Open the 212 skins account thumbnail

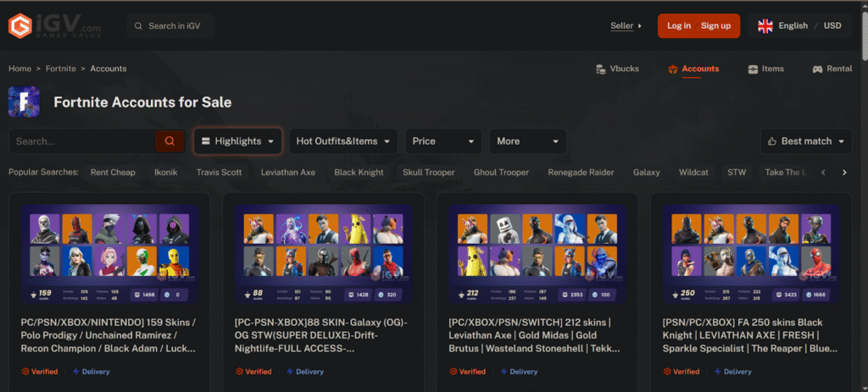tap(537, 254)
